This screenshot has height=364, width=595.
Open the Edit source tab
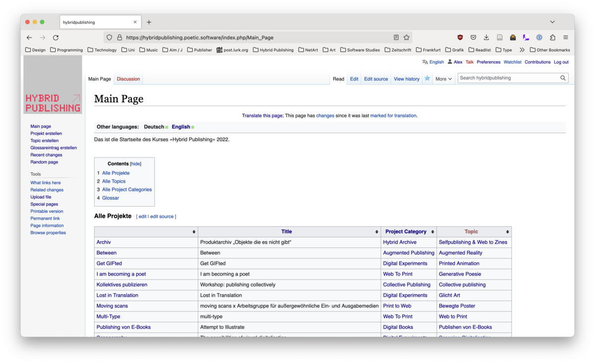376,79
